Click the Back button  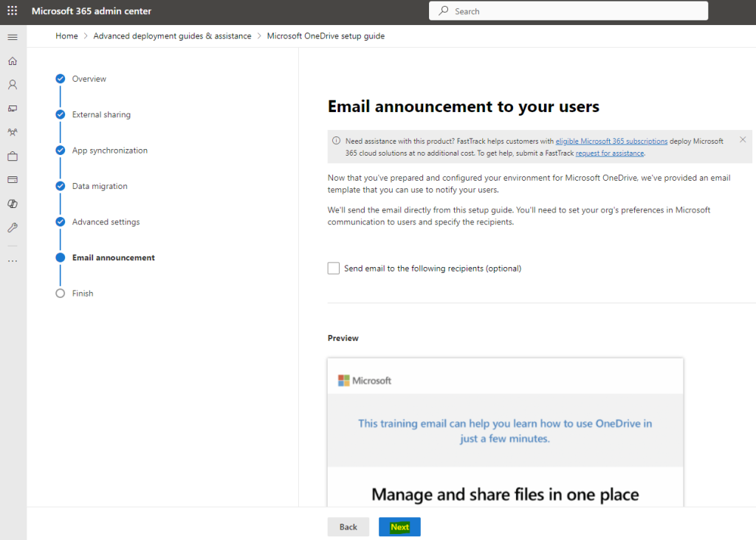(x=348, y=527)
